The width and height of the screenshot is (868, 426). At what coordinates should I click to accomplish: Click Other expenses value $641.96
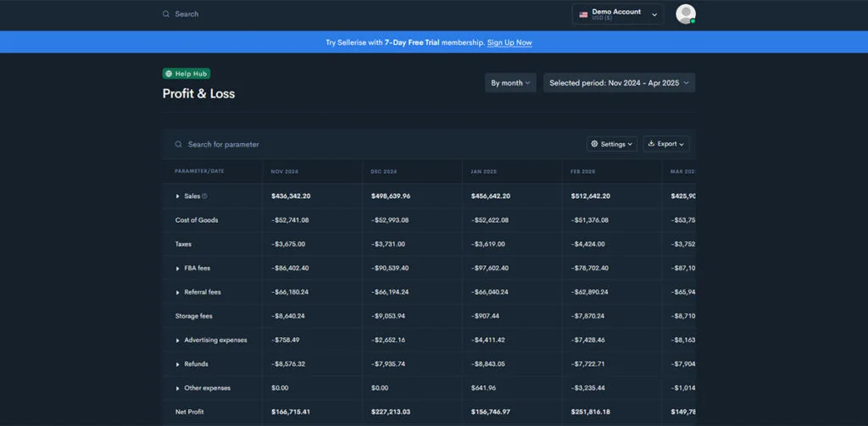(484, 389)
